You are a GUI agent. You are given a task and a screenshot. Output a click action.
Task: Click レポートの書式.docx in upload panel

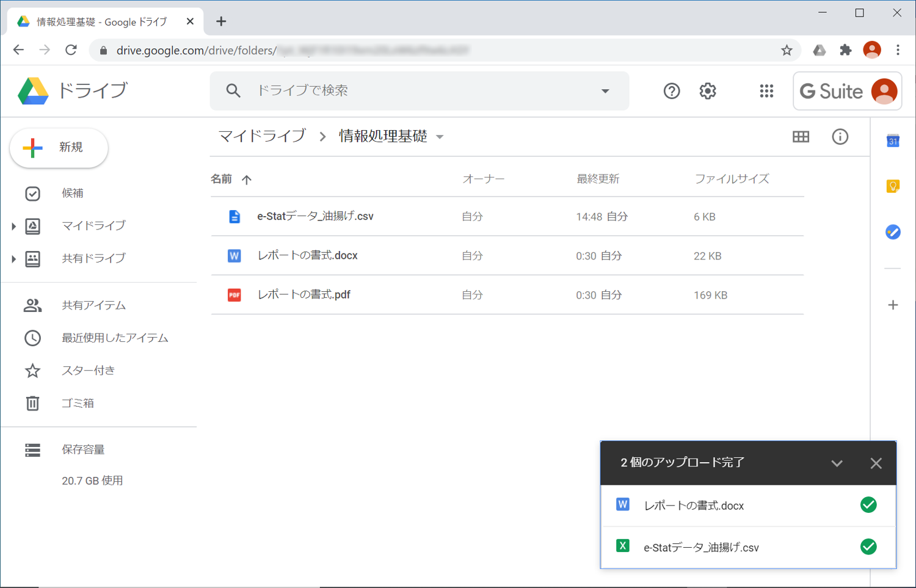pyautogui.click(x=694, y=506)
